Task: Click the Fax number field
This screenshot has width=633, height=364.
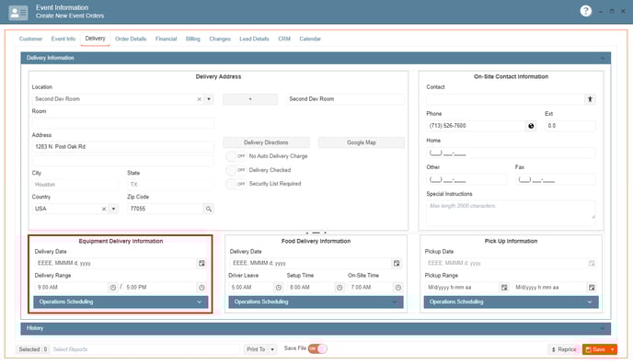Action: pos(555,179)
